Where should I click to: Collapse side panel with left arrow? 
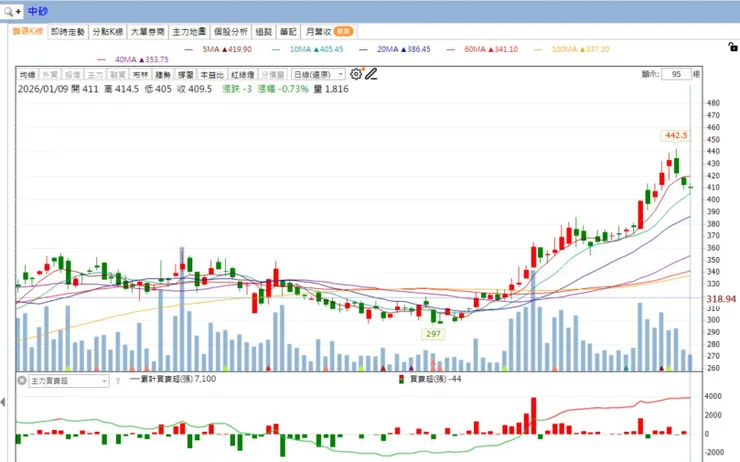click(x=3, y=402)
